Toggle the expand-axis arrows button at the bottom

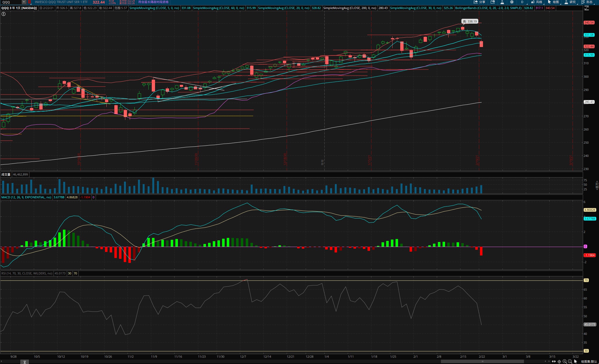coord(554,362)
